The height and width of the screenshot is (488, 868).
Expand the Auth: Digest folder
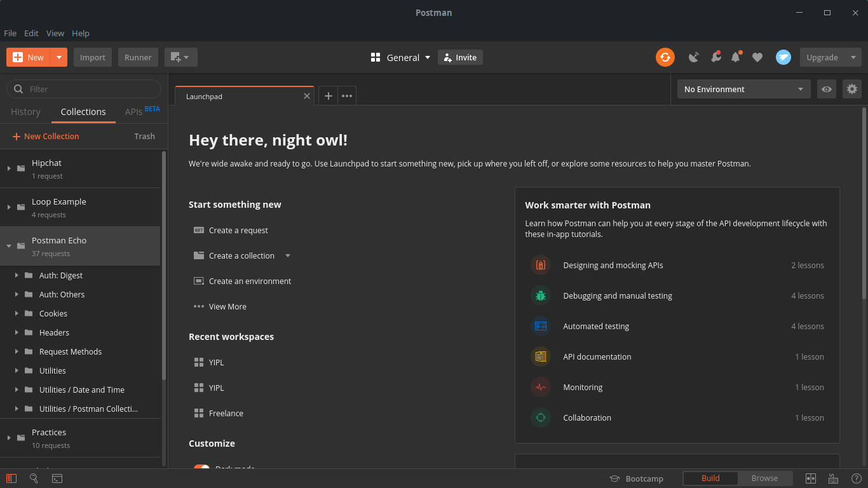(x=17, y=275)
